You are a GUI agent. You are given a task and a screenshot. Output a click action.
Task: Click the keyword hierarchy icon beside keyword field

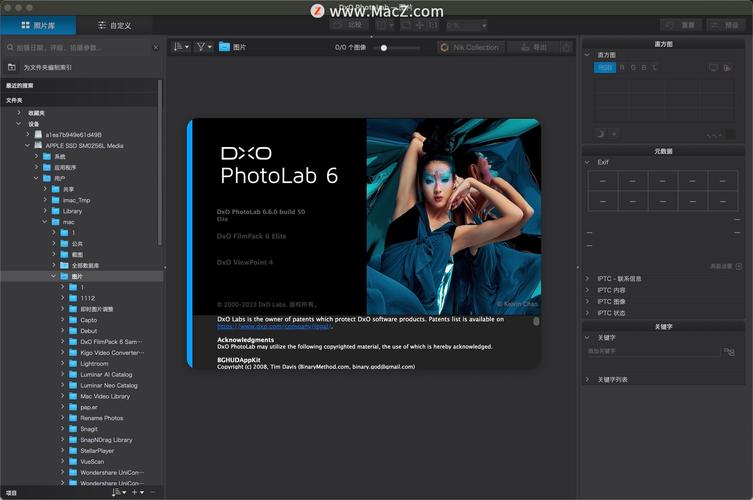coord(729,352)
